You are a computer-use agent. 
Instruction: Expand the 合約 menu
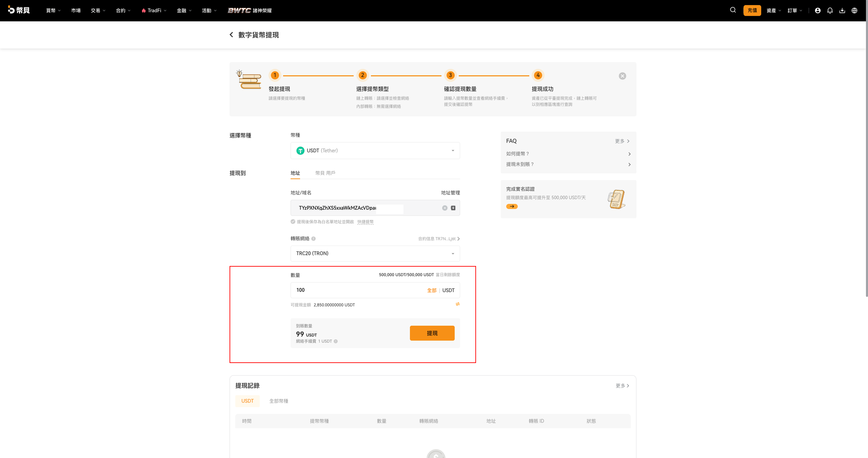123,11
